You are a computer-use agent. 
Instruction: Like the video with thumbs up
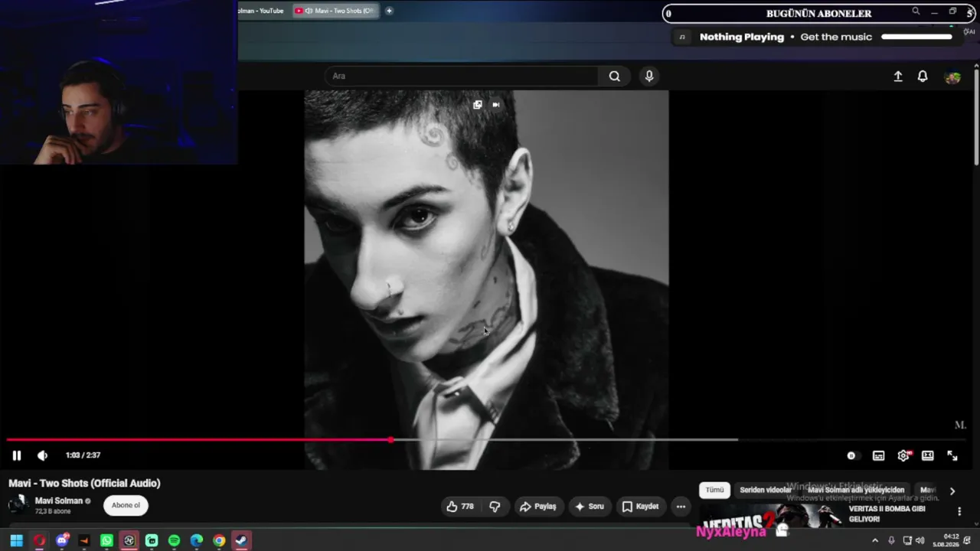click(x=460, y=506)
